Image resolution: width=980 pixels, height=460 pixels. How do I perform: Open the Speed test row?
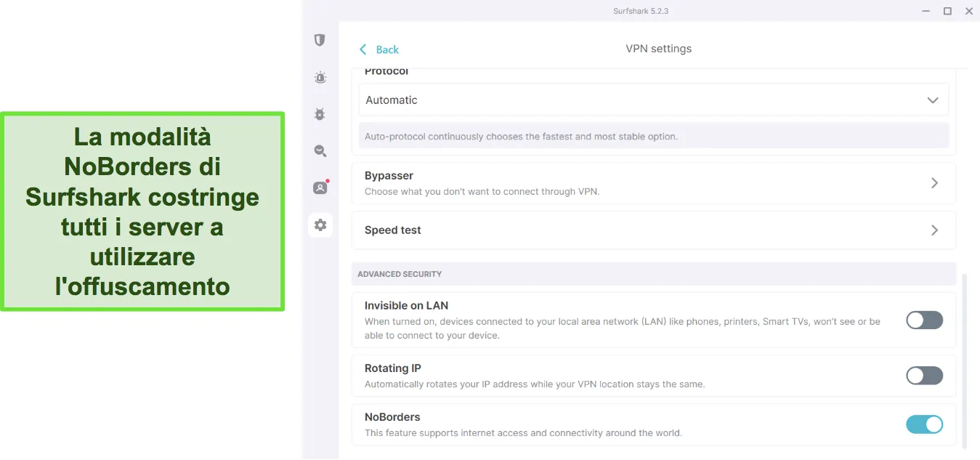(x=653, y=230)
